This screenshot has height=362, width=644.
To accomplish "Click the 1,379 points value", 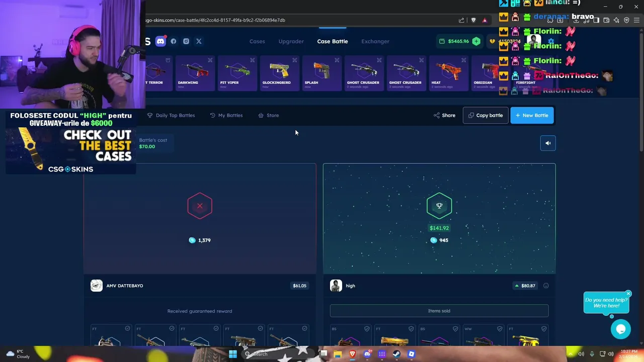I will [204, 240].
